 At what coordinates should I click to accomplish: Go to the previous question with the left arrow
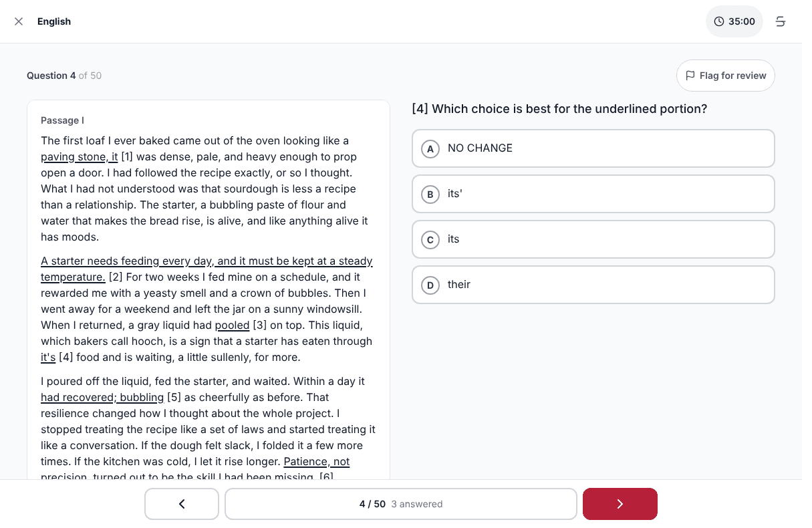182,504
